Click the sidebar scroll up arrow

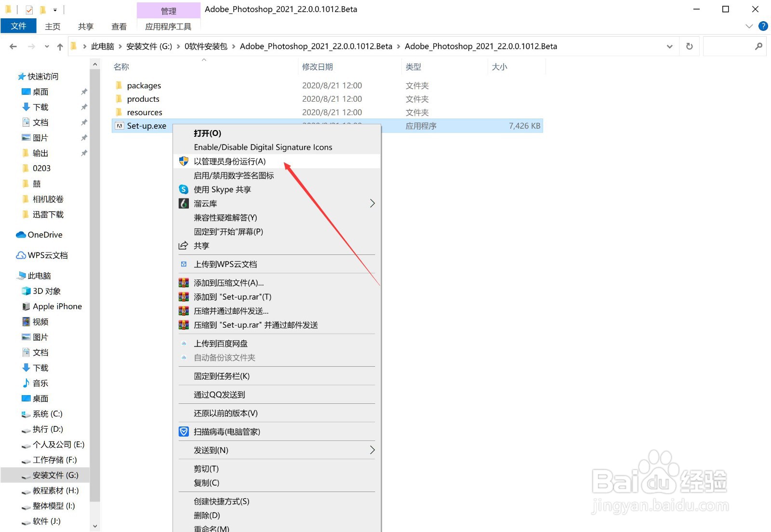point(95,64)
